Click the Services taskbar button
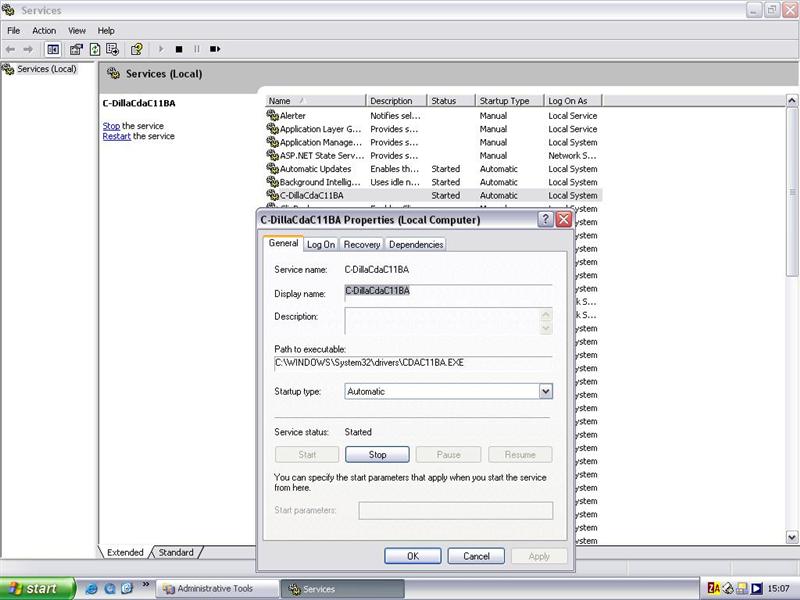The height and width of the screenshot is (600, 800). (342, 588)
